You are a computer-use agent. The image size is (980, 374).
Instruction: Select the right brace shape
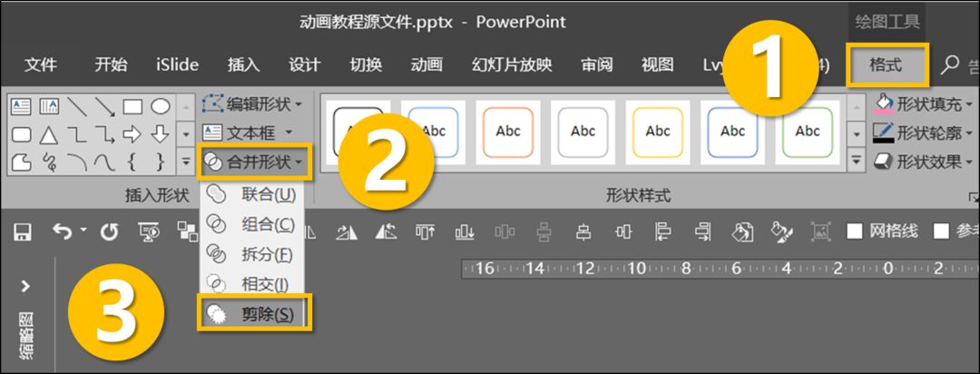pos(160,162)
